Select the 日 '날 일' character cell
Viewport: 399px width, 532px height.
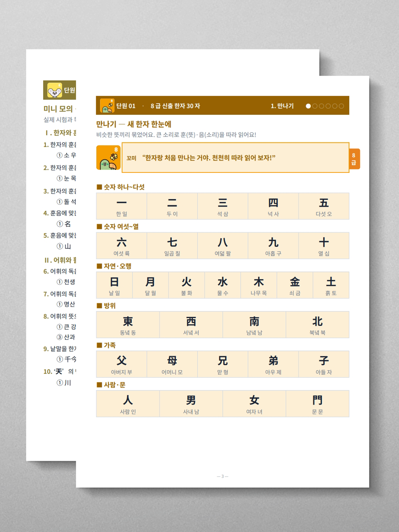click(114, 285)
